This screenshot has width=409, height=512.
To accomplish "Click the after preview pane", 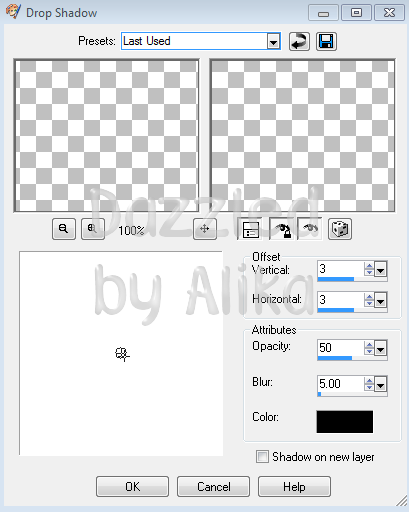I will click(x=302, y=136).
